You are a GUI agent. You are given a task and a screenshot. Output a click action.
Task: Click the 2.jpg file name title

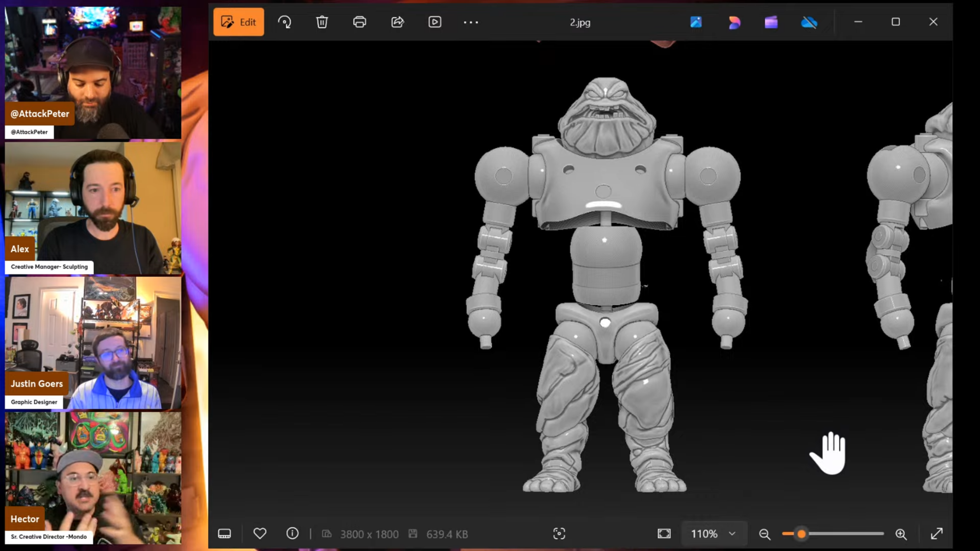pos(580,23)
